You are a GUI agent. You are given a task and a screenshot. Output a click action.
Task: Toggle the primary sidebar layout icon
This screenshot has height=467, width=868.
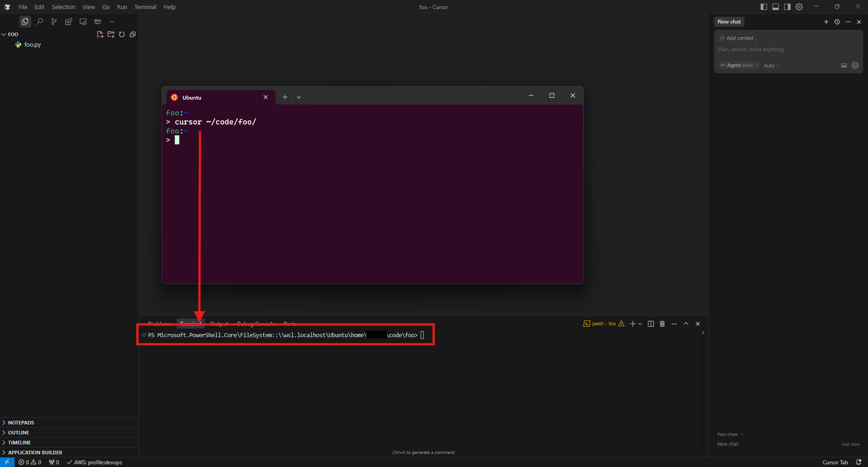[764, 7]
